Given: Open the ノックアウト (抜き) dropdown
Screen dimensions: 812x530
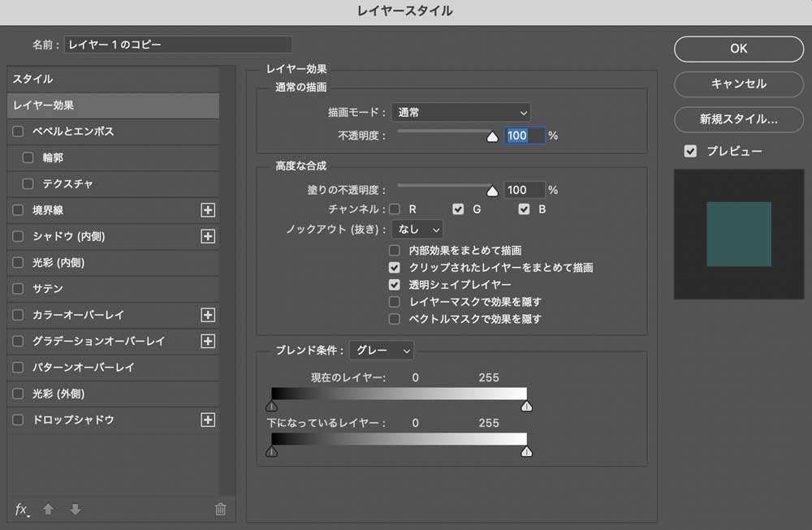Looking at the screenshot, I should (x=417, y=229).
